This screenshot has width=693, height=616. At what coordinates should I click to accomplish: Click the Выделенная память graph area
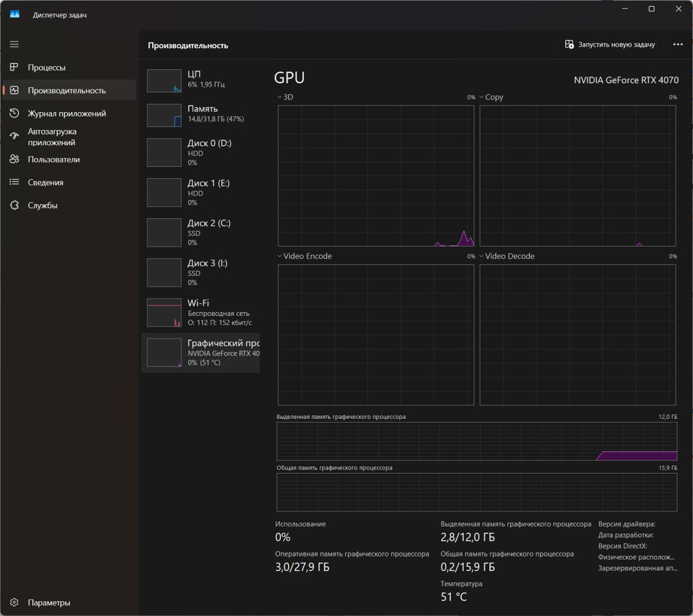[477, 441]
